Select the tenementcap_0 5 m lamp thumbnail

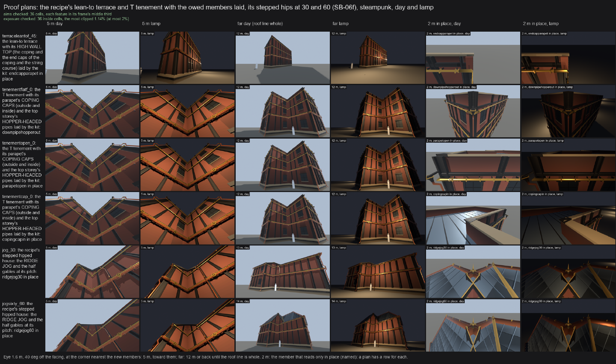point(187,218)
